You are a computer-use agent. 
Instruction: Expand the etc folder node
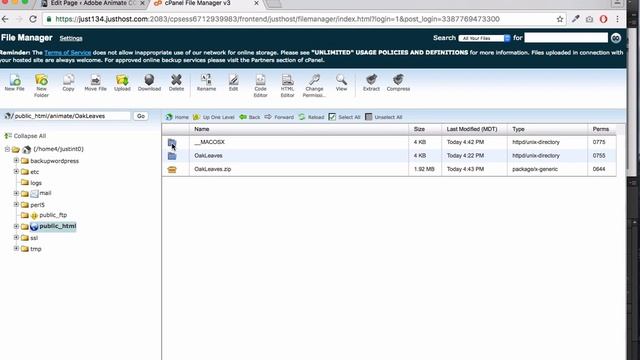(x=16, y=171)
